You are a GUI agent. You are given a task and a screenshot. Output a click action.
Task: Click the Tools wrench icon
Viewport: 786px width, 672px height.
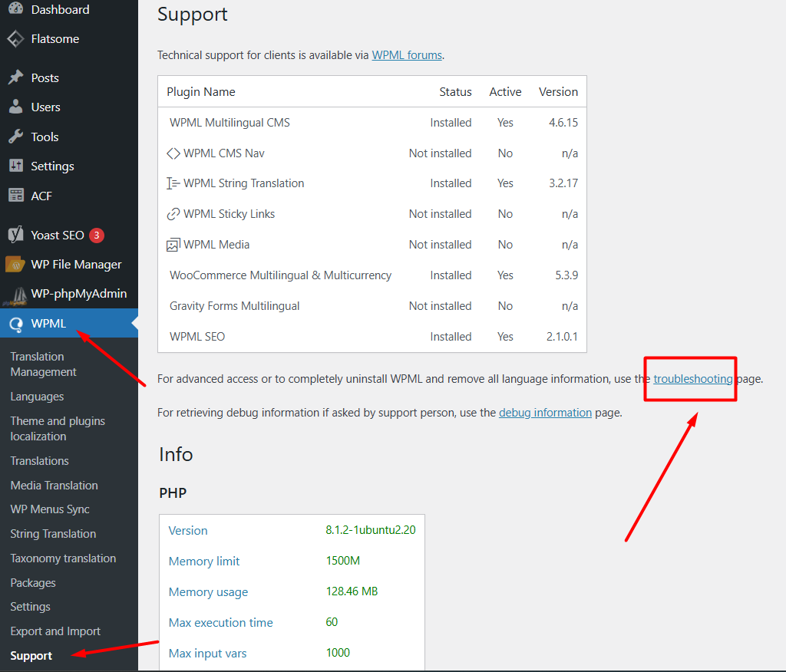coord(16,137)
